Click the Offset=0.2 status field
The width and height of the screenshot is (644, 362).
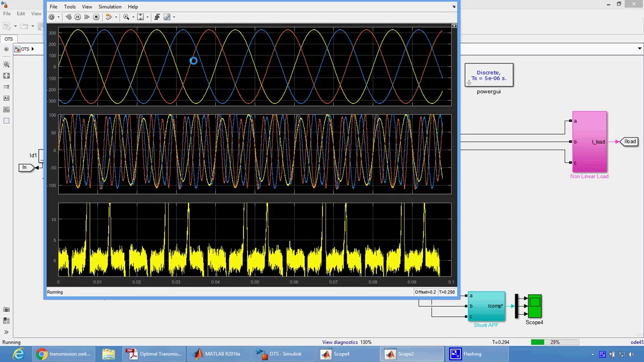coord(426,292)
